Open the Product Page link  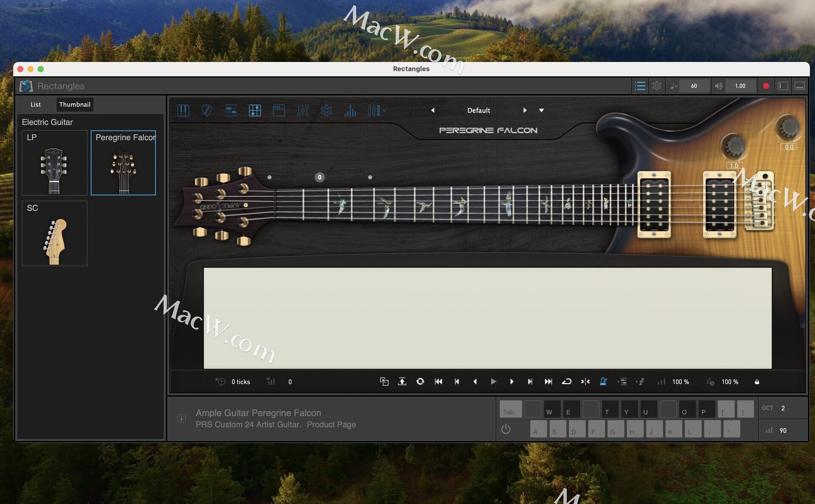point(331,425)
